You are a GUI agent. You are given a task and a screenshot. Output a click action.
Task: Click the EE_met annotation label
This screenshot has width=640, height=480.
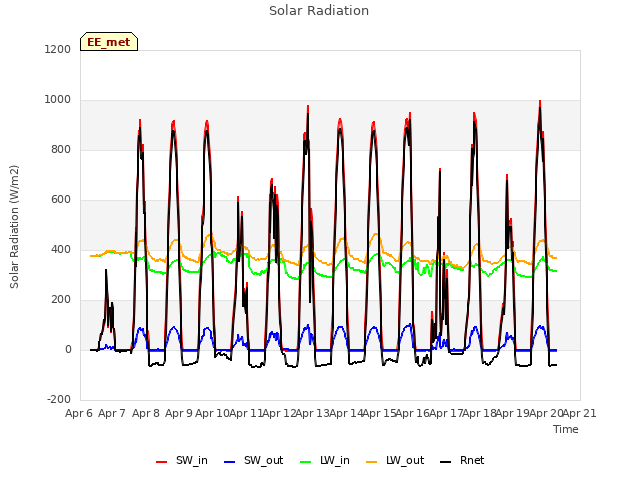click(109, 42)
